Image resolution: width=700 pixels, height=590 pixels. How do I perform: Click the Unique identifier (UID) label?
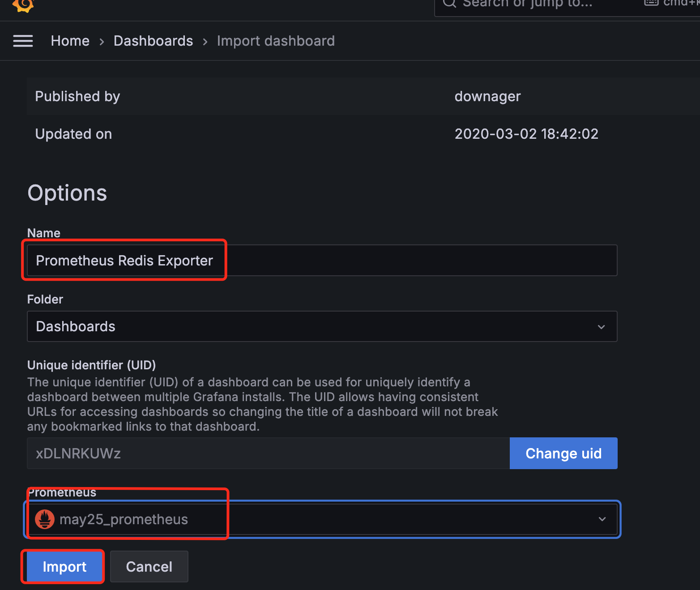point(91,365)
